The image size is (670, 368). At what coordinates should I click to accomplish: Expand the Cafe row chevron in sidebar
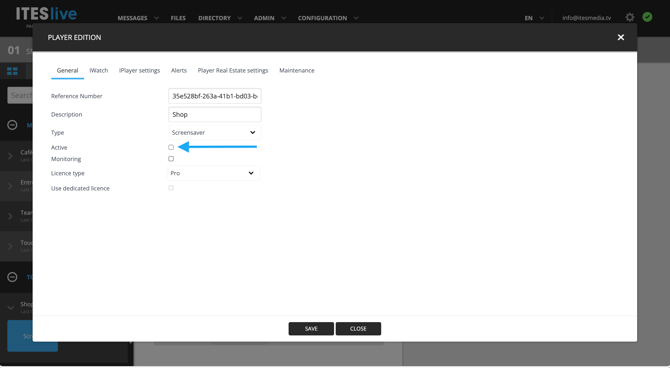click(10, 156)
